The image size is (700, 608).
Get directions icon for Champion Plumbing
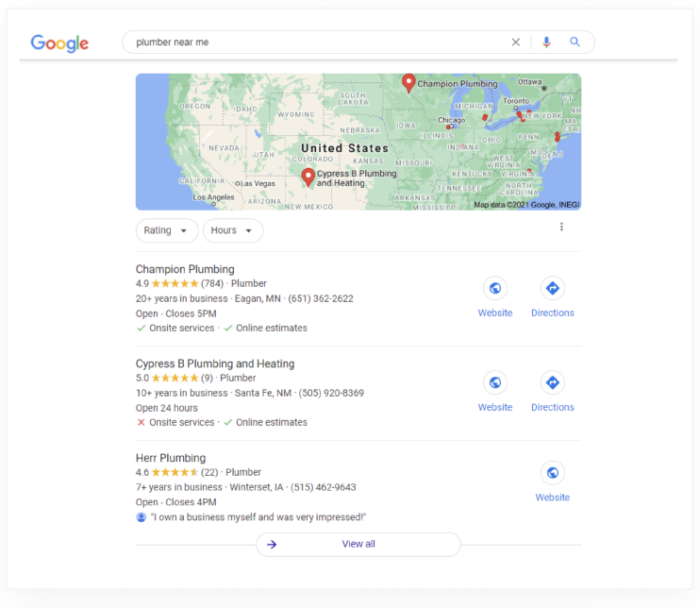click(x=552, y=288)
